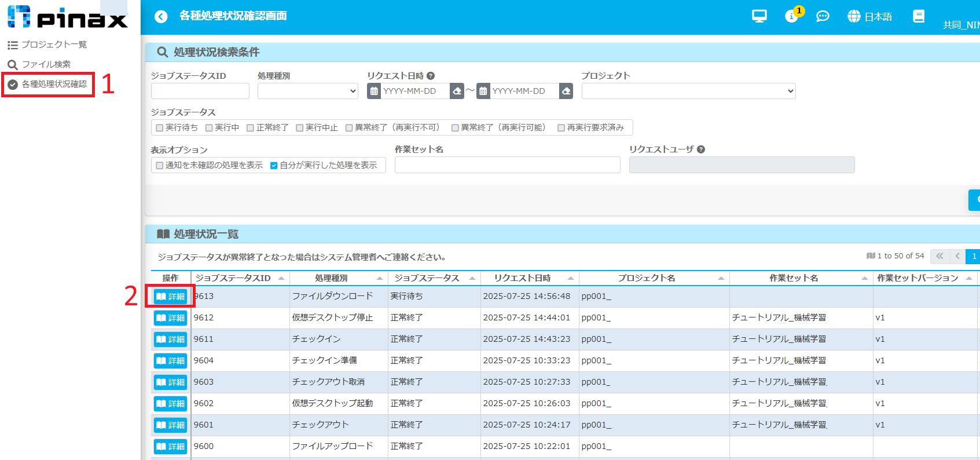Enable the 実行待ち job status checkbox
This screenshot has width=980, height=460.
[x=160, y=128]
